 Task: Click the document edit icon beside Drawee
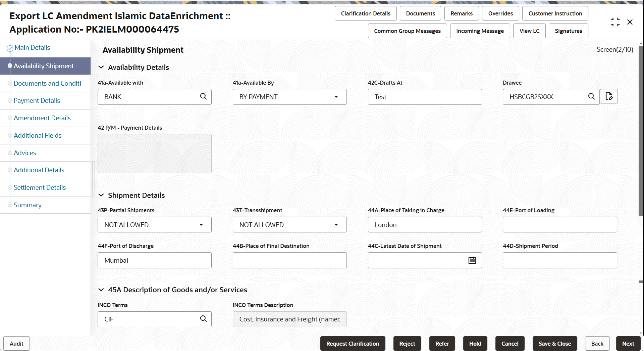(x=609, y=96)
